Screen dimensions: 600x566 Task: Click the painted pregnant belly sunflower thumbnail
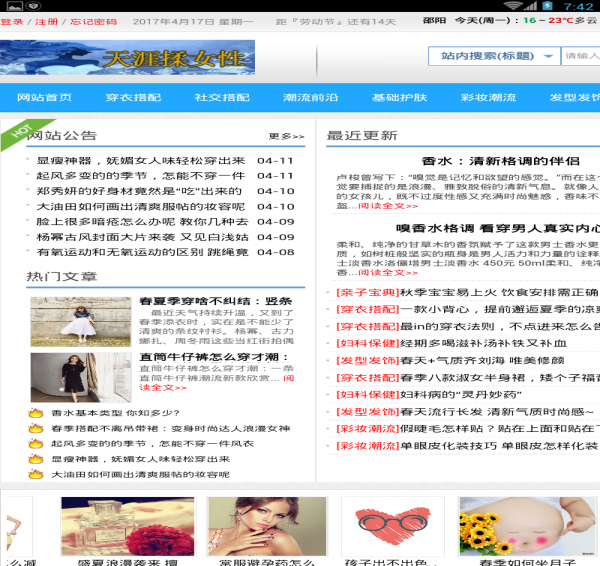pyautogui.click(x=528, y=527)
